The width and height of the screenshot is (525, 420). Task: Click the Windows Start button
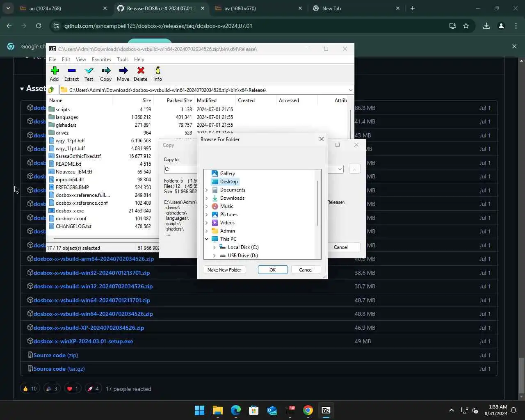pyautogui.click(x=199, y=410)
